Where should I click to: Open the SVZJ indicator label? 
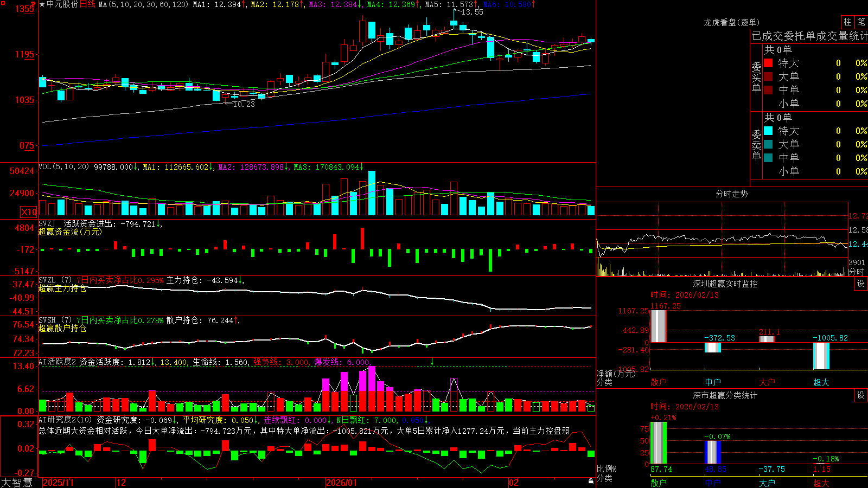[x=47, y=223]
